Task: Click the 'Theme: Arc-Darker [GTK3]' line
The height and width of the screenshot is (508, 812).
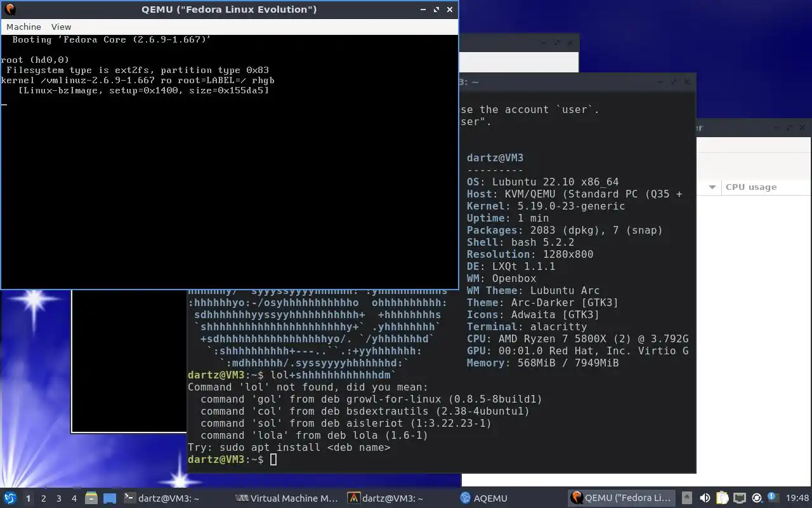Action: pyautogui.click(x=543, y=302)
